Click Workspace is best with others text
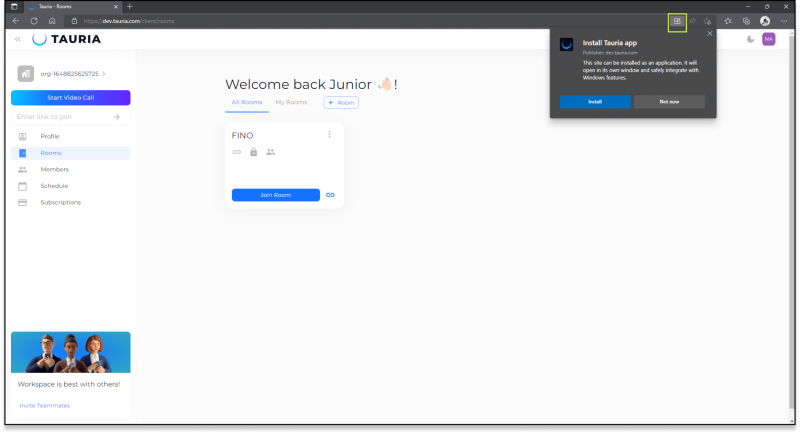The image size is (800, 434). click(69, 384)
